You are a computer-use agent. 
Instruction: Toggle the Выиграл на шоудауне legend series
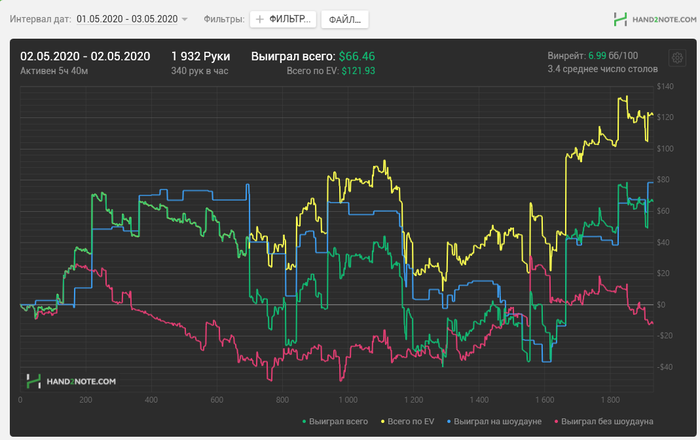[494, 421]
